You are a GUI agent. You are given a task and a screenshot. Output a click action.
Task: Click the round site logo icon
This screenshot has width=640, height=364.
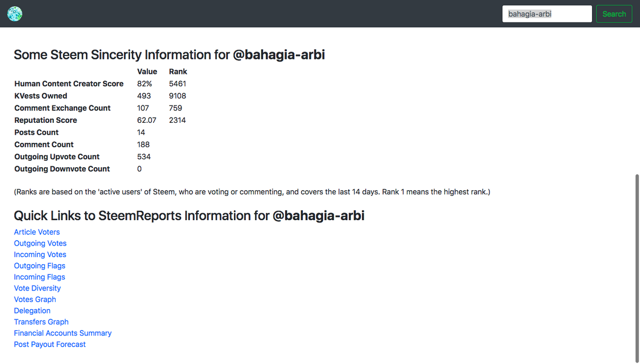tap(15, 14)
